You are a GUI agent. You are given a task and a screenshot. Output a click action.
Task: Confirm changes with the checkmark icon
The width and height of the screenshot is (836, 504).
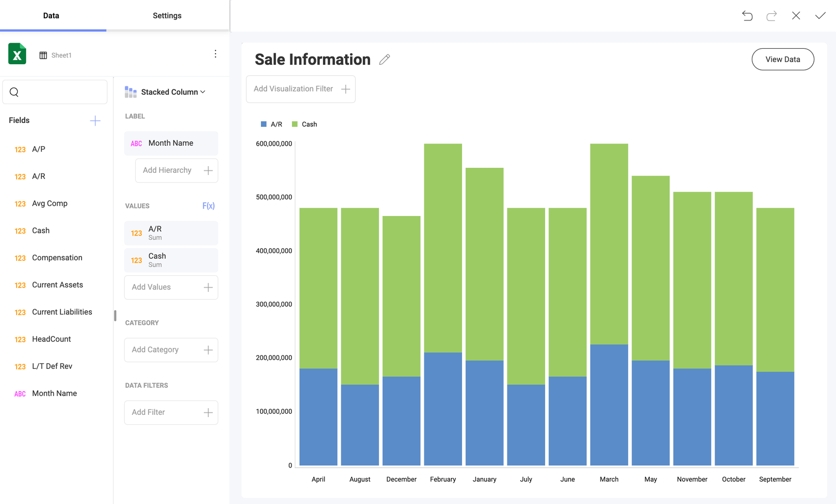(x=820, y=16)
